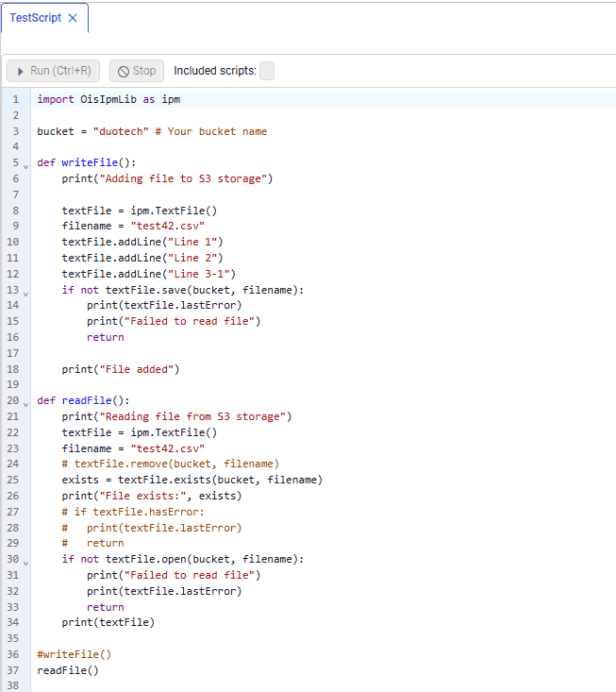Click the filename assignment on line 23

click(133, 448)
